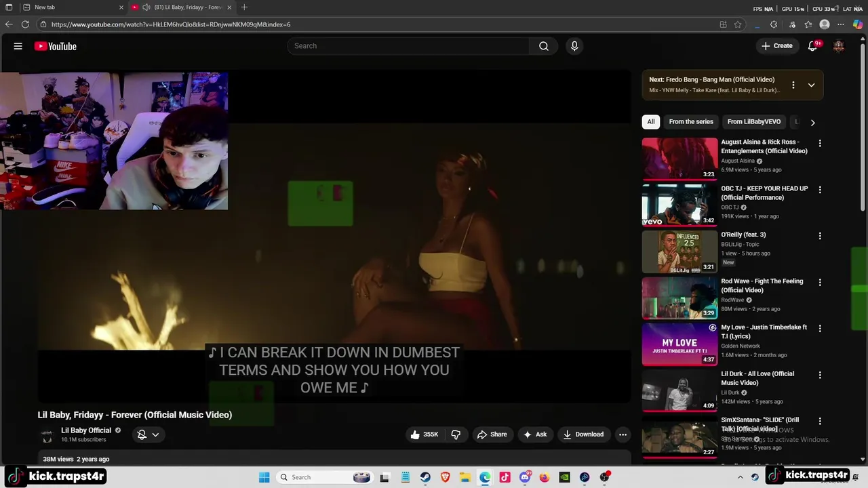The width and height of the screenshot is (868, 488).
Task: Select the Lil Baby, Fridayy - Forever browser tab
Action: point(183,7)
